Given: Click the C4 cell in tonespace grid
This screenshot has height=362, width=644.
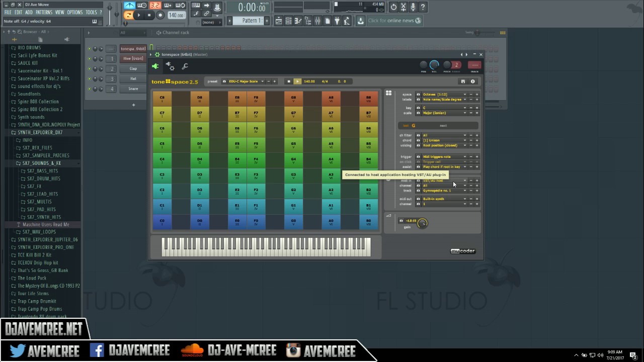Looking at the screenshot, I should point(162,160).
